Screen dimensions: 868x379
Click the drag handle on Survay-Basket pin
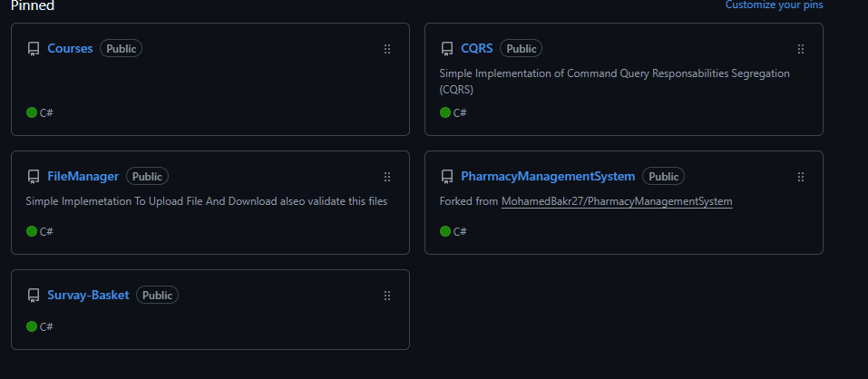387,296
